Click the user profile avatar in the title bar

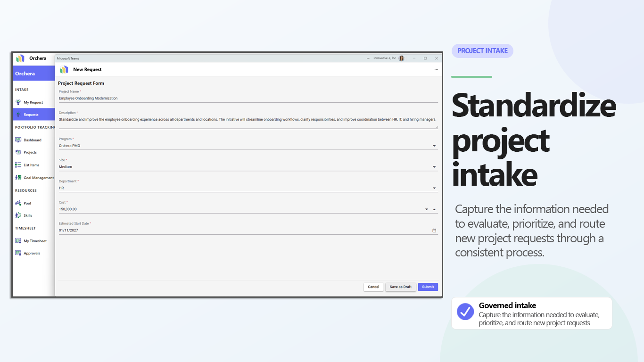click(x=402, y=58)
